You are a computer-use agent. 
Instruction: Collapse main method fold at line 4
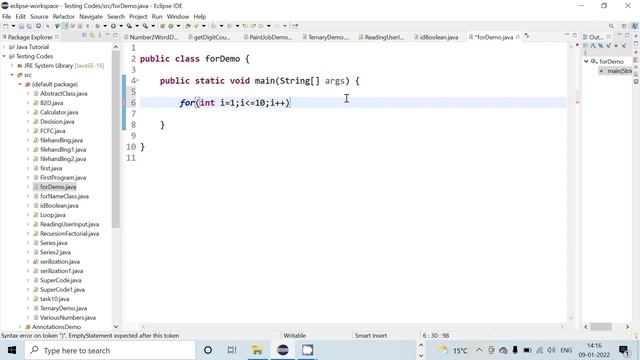[x=138, y=80]
